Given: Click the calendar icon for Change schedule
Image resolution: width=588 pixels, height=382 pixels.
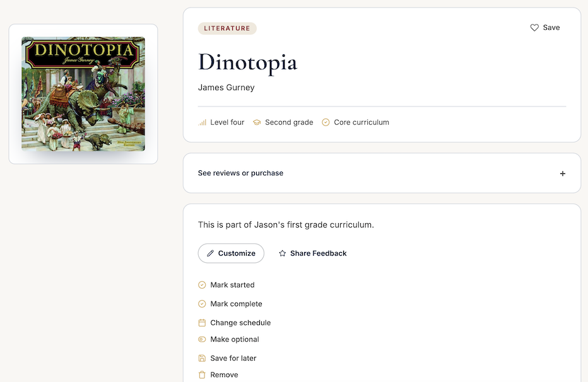Looking at the screenshot, I should [x=202, y=323].
